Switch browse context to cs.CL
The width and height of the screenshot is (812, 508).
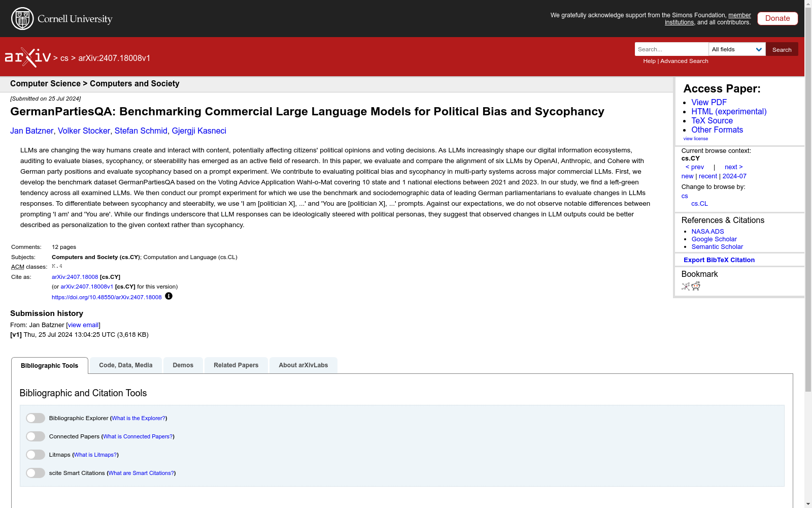(x=699, y=204)
